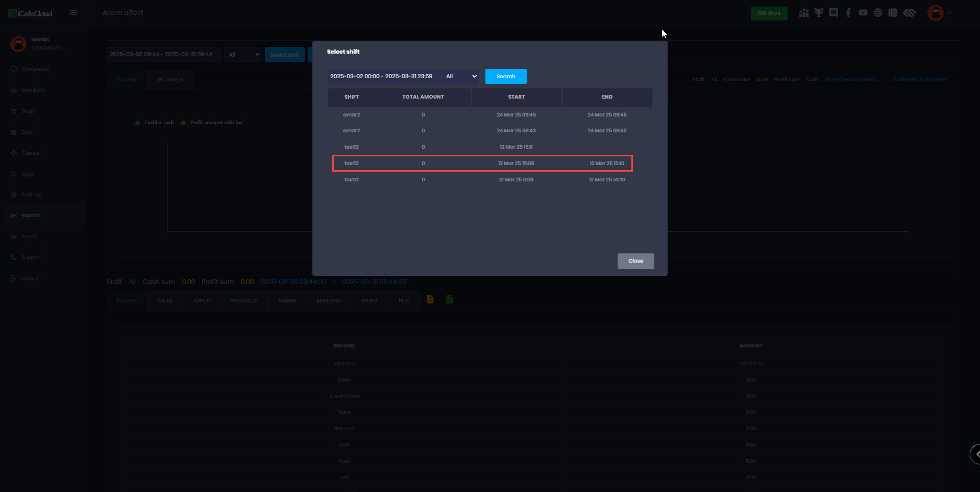Open Reports in the sidebar
This screenshot has width=980, height=492.
coord(31,216)
